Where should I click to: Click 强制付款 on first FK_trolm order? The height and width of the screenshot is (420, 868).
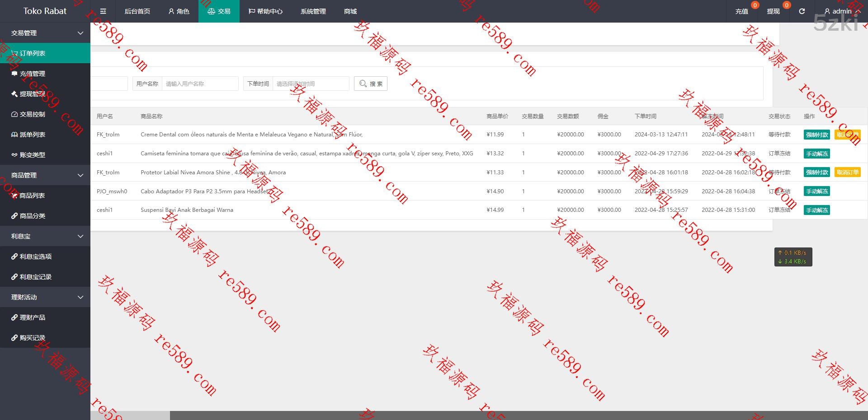tap(816, 135)
